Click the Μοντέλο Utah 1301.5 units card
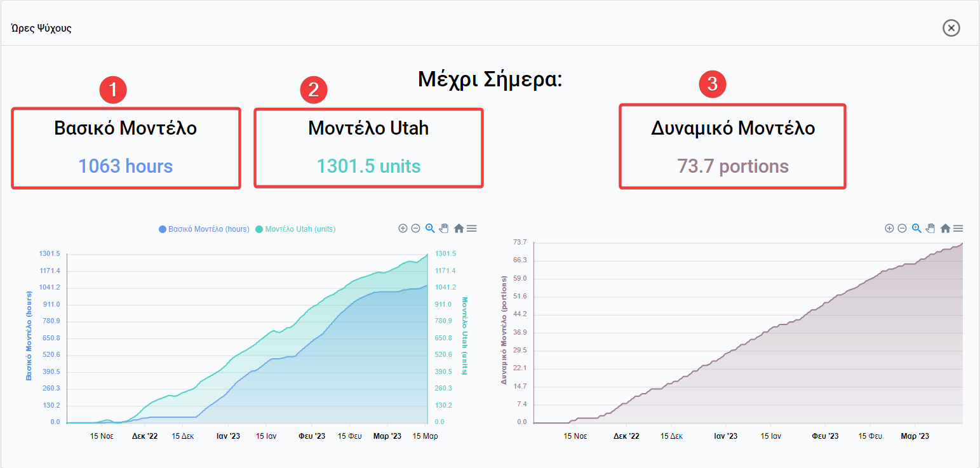This screenshot has height=468, width=980. point(368,148)
